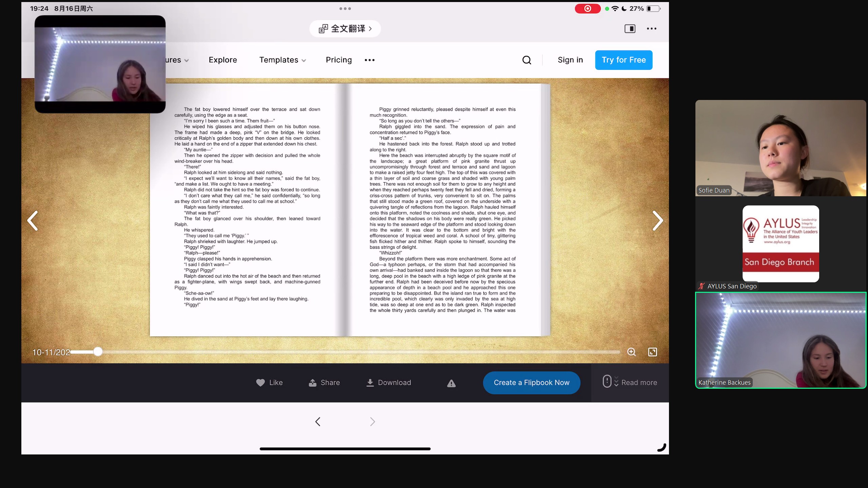Viewport: 868px width, 488px height.
Task: Open the more navigation items ellipsis
Action: [x=370, y=60]
